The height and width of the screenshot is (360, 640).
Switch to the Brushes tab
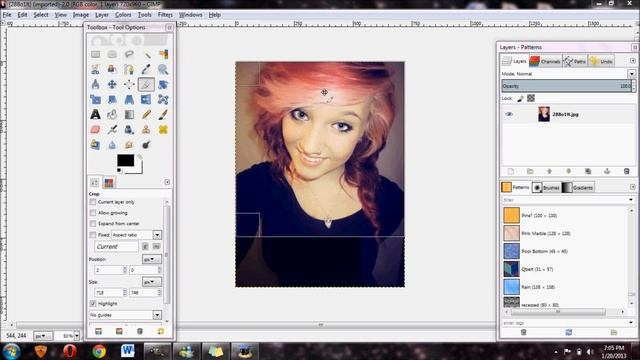click(546, 187)
